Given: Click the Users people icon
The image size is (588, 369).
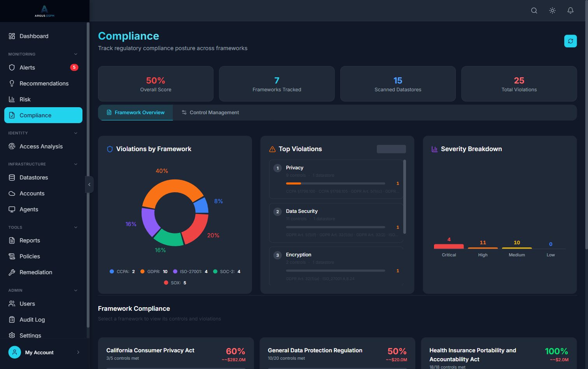Looking at the screenshot, I should pyautogui.click(x=12, y=304).
